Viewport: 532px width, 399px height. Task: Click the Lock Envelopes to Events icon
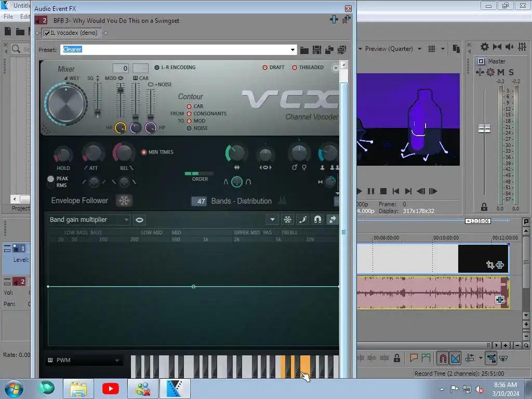491,358
